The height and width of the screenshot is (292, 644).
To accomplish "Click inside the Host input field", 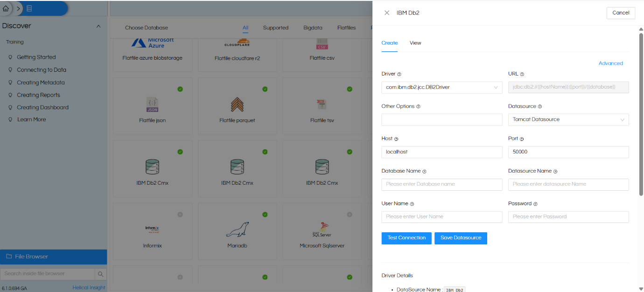I will pyautogui.click(x=441, y=152).
